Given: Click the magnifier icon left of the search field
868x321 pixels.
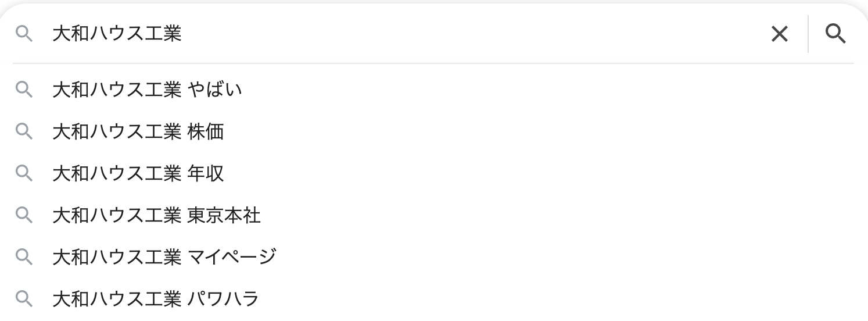Looking at the screenshot, I should click(x=24, y=34).
